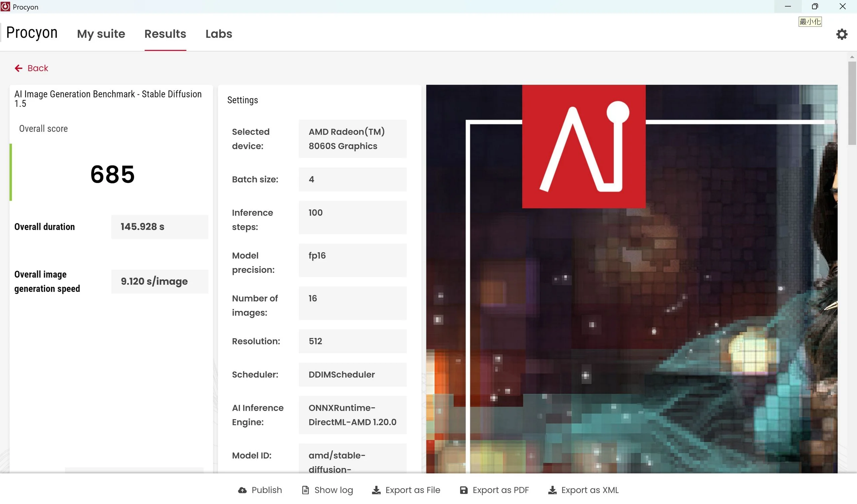Open settings with the gear icon
This screenshot has width=857, height=504.
click(x=842, y=34)
